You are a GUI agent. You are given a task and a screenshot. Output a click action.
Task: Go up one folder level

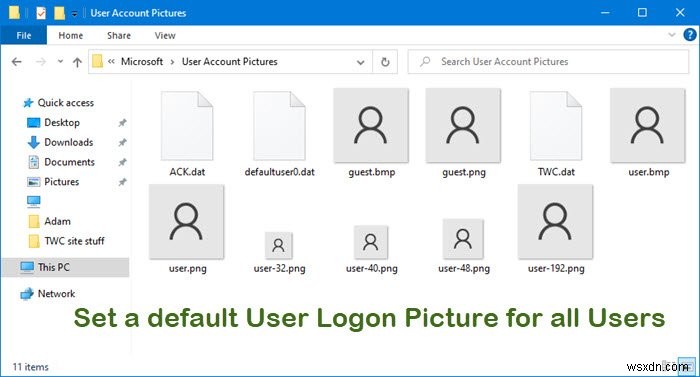77,62
